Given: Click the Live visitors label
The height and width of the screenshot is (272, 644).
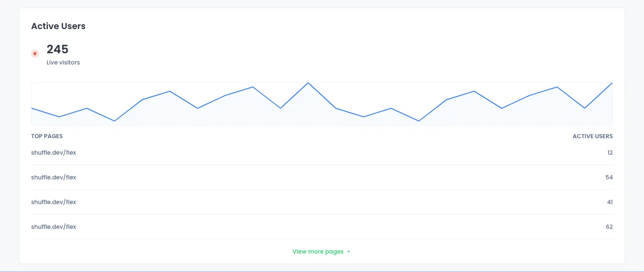Looking at the screenshot, I should tap(63, 63).
